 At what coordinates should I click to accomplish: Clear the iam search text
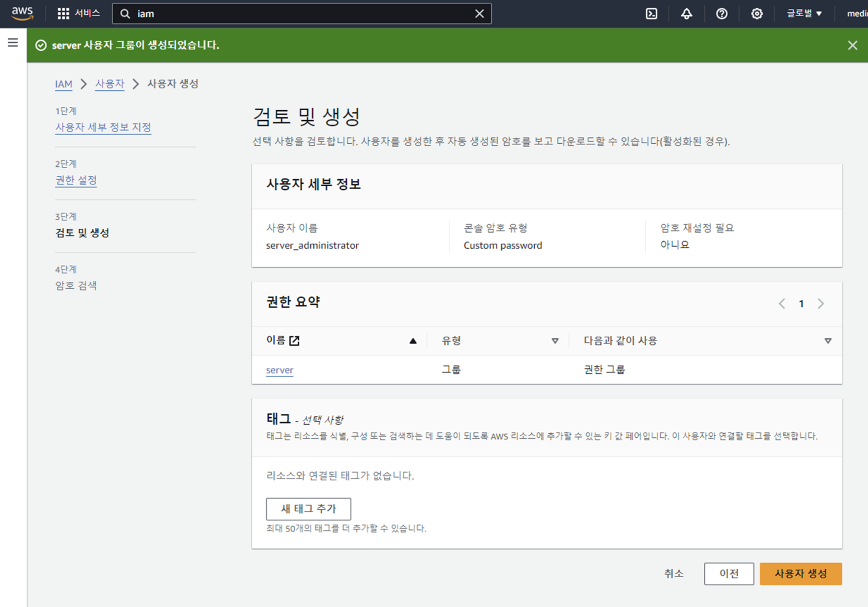pos(479,14)
